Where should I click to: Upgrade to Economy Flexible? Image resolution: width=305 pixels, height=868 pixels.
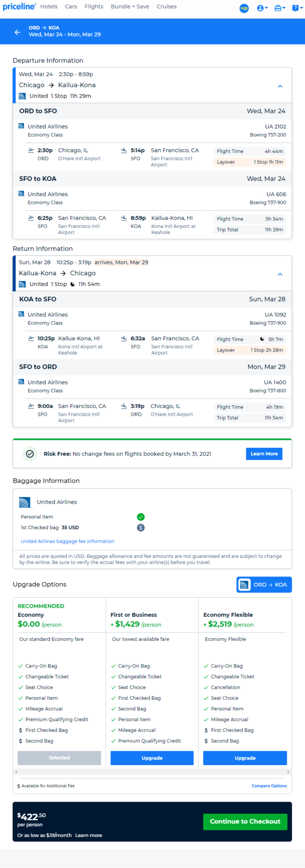[x=245, y=758]
